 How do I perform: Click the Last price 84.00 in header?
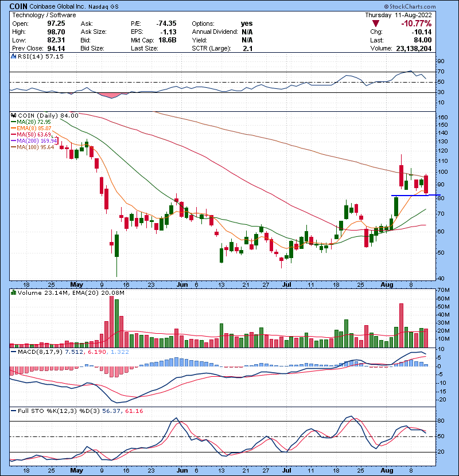coord(422,40)
